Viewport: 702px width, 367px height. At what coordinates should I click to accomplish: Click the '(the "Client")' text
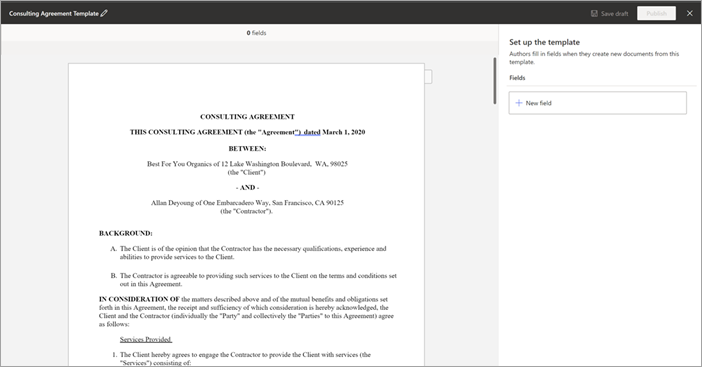tap(246, 172)
